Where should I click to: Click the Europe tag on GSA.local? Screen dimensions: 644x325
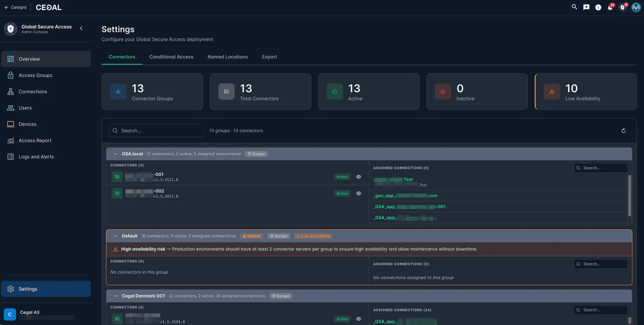coord(256,154)
